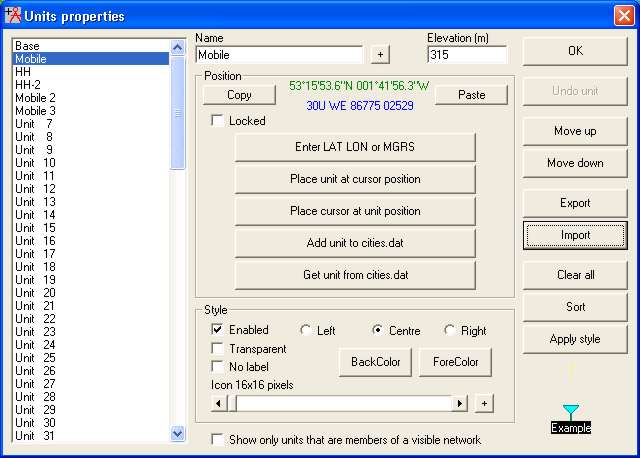Click Place cursor at unit position
Image resolution: width=640 pixels, height=458 pixels.
[355, 211]
